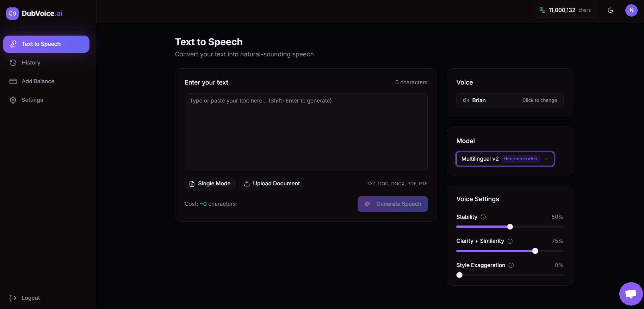Click the Model dropdown chevron arrow
This screenshot has width=644, height=309.
pyautogui.click(x=546, y=159)
